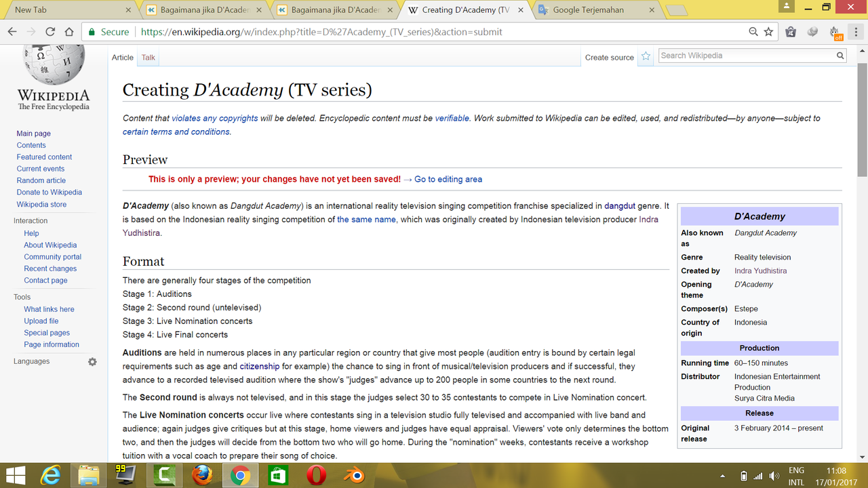
Task: Open 'What links here' under Tools
Action: [49, 310]
